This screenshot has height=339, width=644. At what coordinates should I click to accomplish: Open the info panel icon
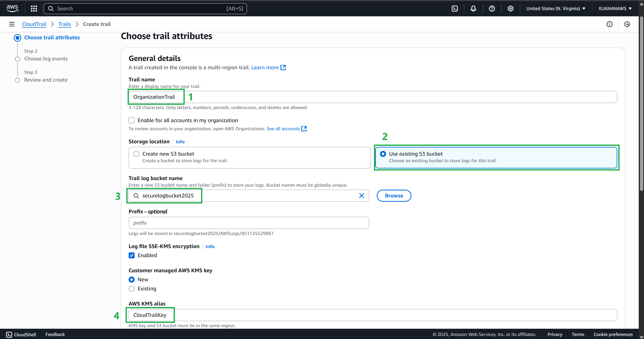[x=609, y=24]
